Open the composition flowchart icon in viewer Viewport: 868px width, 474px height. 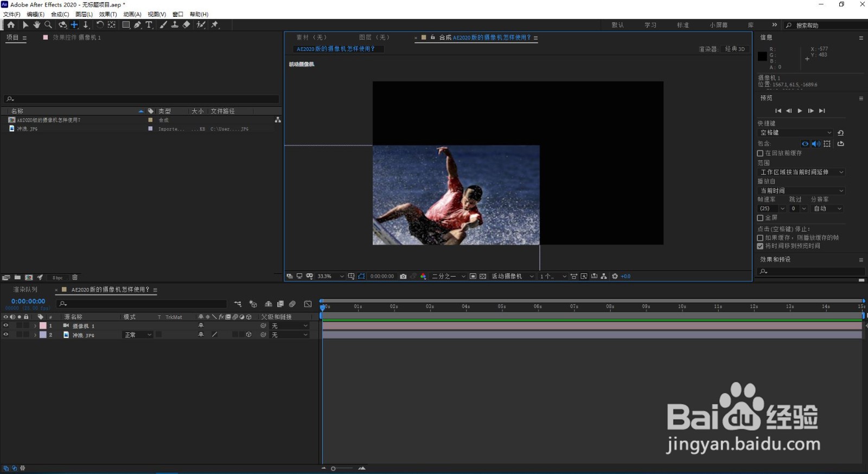coord(604,276)
